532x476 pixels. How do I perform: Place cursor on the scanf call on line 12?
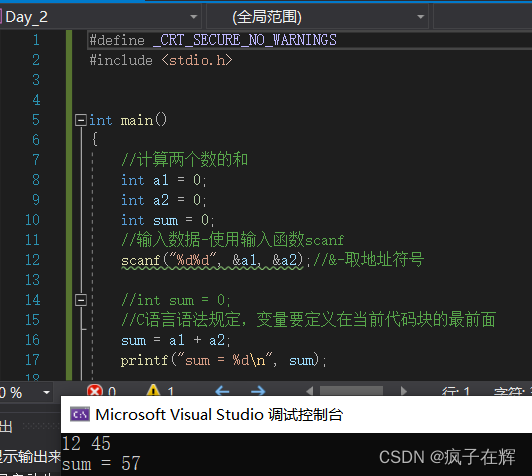212,261
